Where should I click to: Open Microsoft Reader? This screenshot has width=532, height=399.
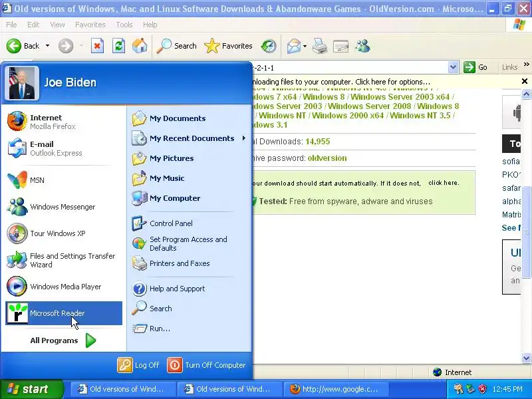click(x=64, y=313)
